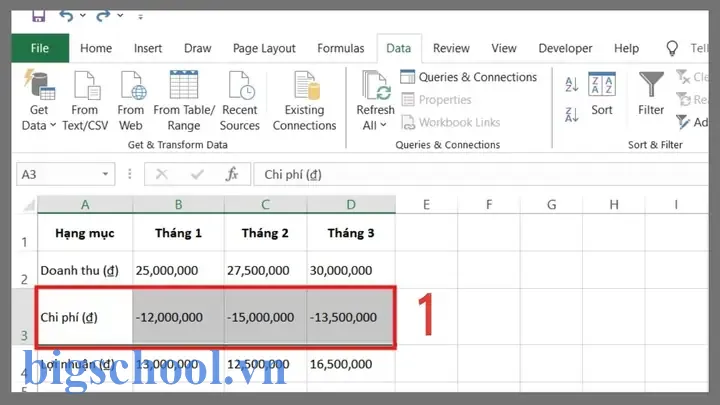The width and height of the screenshot is (720, 405).
Task: Click the Enter checkmark in formula bar
Action: click(x=197, y=174)
